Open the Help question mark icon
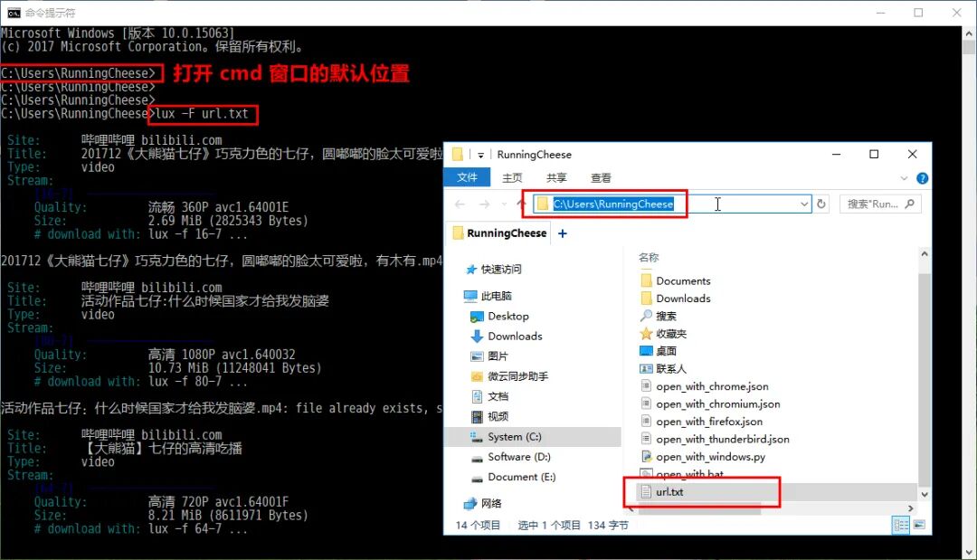 coord(922,179)
